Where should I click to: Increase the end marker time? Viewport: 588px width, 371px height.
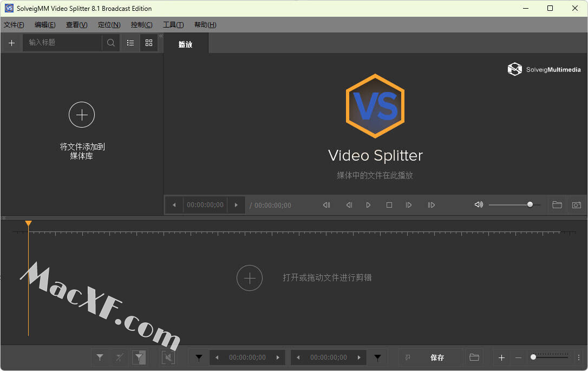(x=359, y=357)
